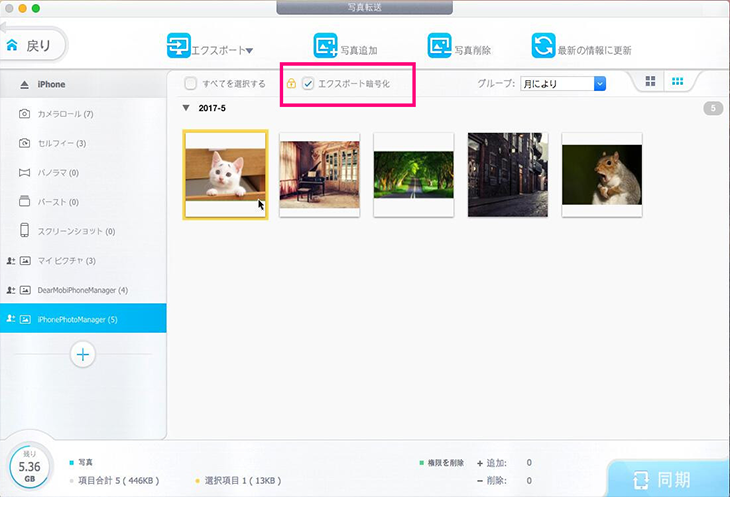This screenshot has width=730, height=510.
Task: Uncheck the エクスポート暗号化 checkbox
Action: (308, 84)
